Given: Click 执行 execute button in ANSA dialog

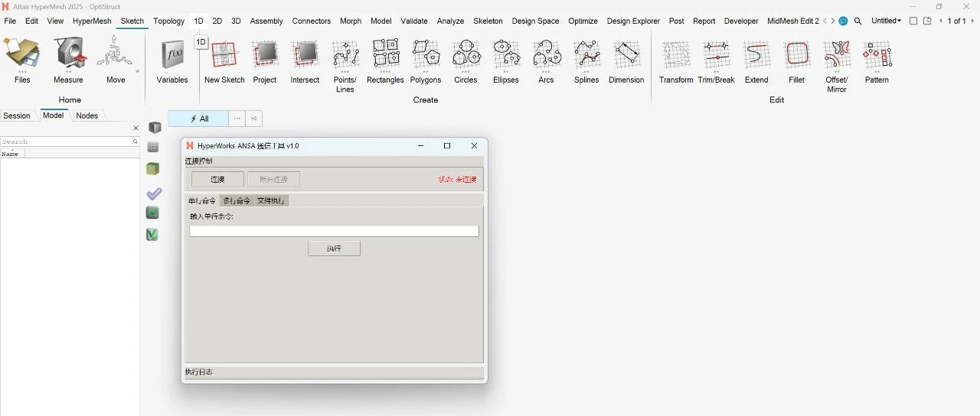Looking at the screenshot, I should 334,249.
